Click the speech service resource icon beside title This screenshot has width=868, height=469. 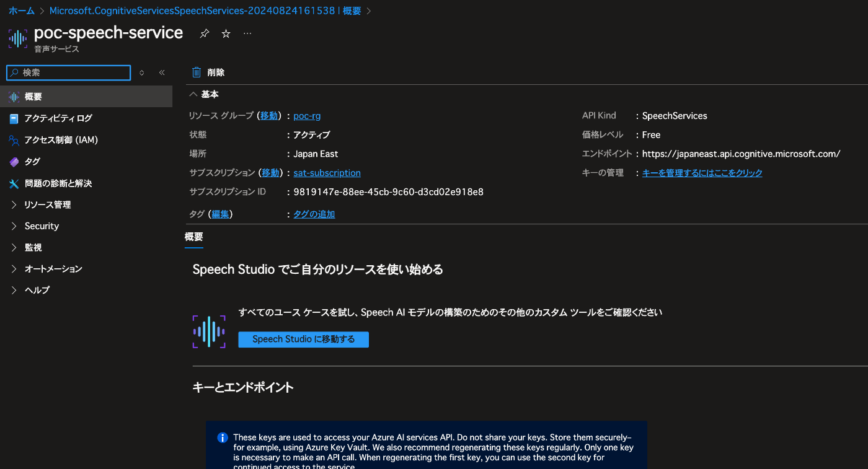pos(18,38)
